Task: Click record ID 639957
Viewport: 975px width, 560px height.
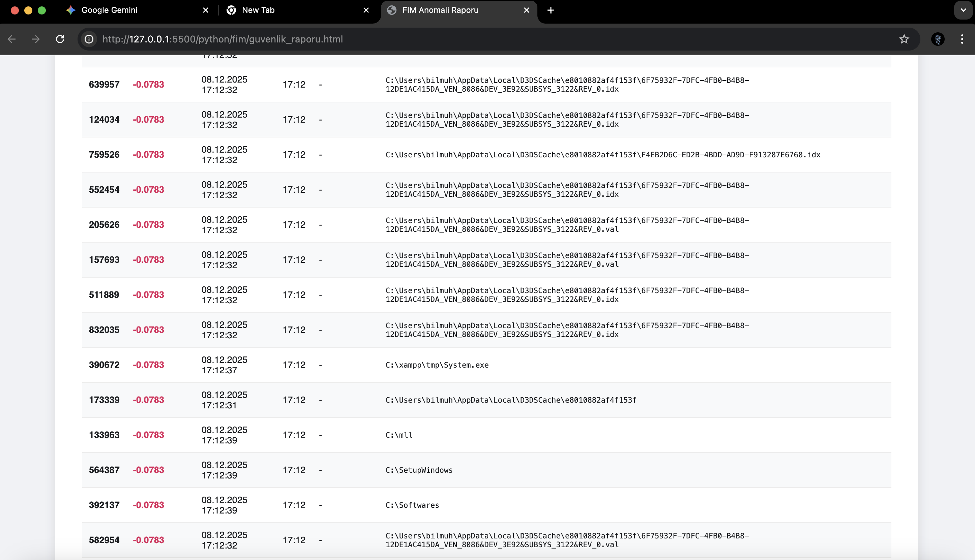Action: tap(104, 85)
